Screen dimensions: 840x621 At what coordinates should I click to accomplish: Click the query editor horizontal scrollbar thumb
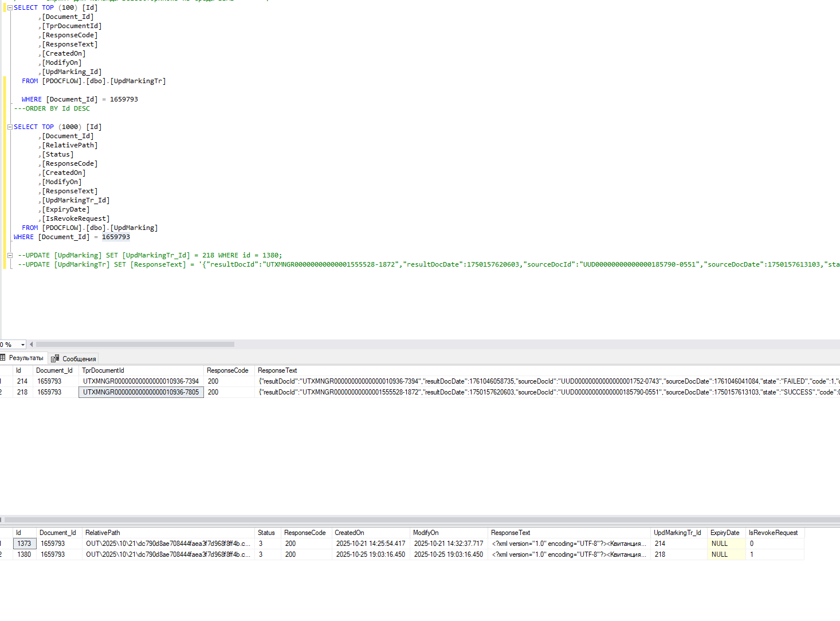point(135,345)
